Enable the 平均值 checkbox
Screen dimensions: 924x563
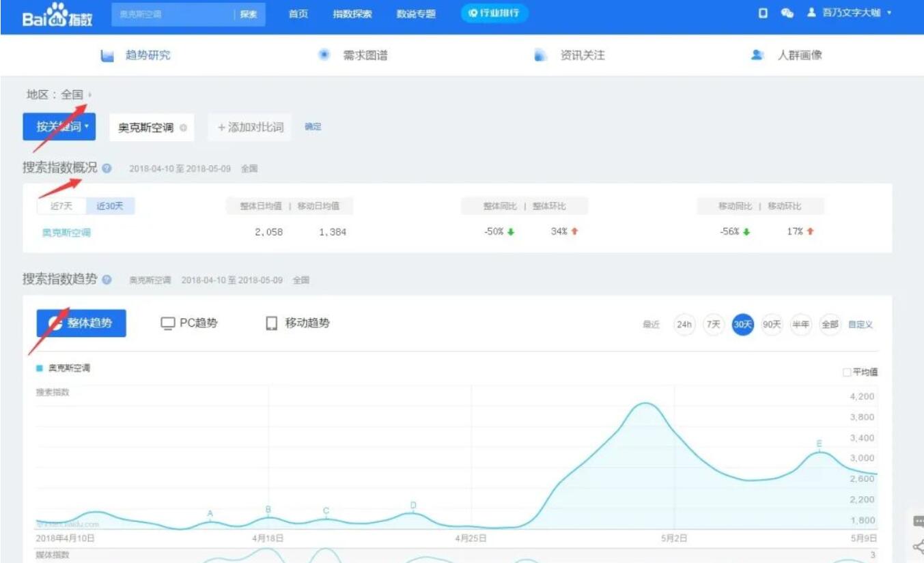click(x=847, y=373)
